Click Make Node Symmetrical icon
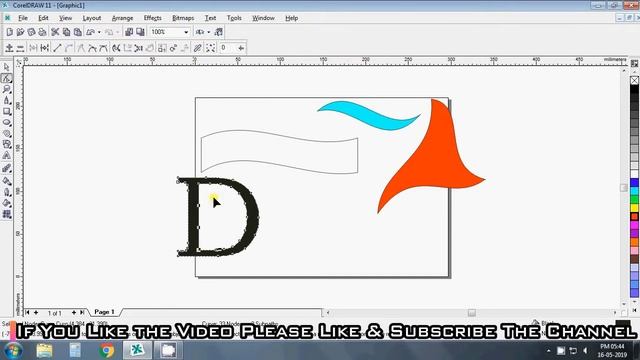Screen dimensions: 640x360 pyautogui.click(x=103, y=48)
